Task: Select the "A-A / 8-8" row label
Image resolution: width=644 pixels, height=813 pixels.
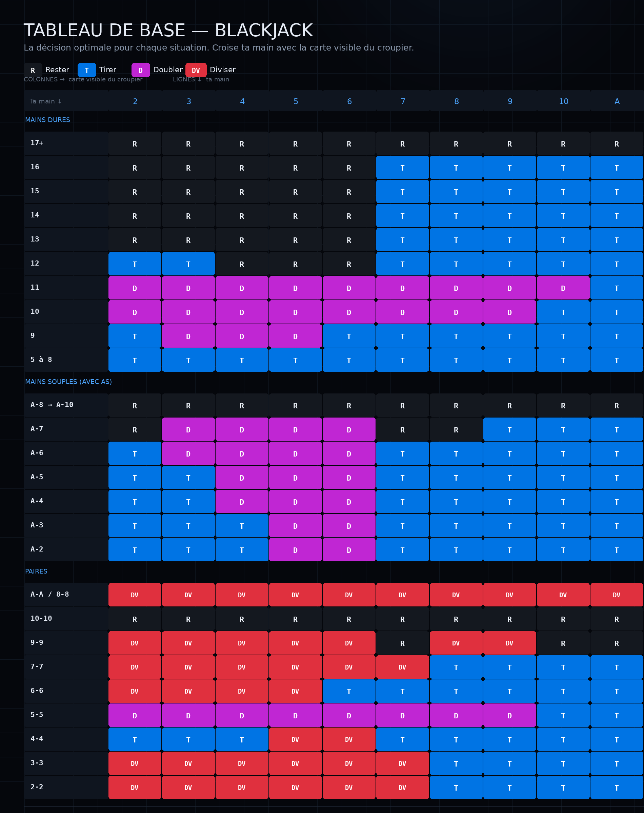Action: pyautogui.click(x=66, y=595)
